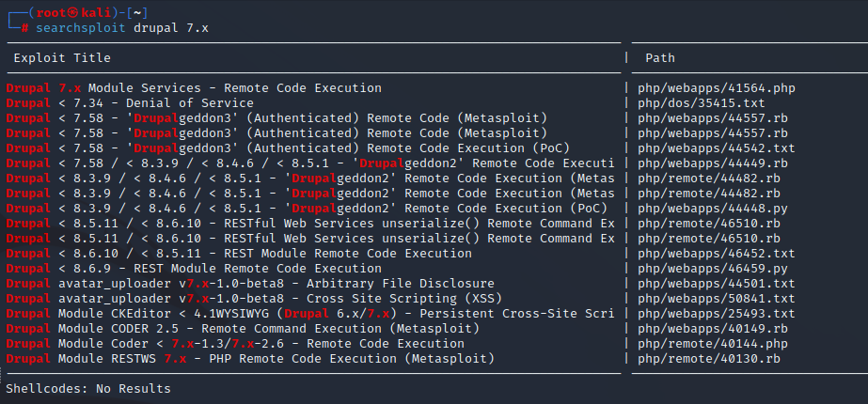868x404 pixels.
Task: Click the 'drupal 7.x' command argument
Action: tap(171, 27)
